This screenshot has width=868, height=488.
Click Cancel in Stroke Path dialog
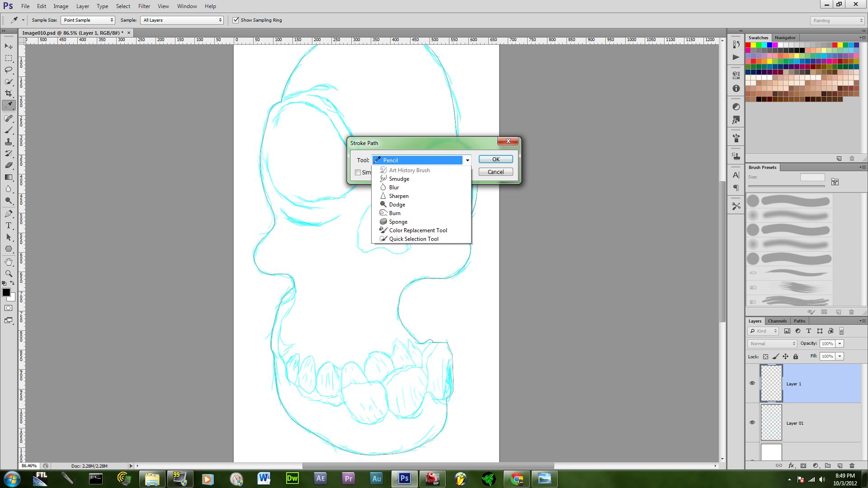tap(495, 172)
